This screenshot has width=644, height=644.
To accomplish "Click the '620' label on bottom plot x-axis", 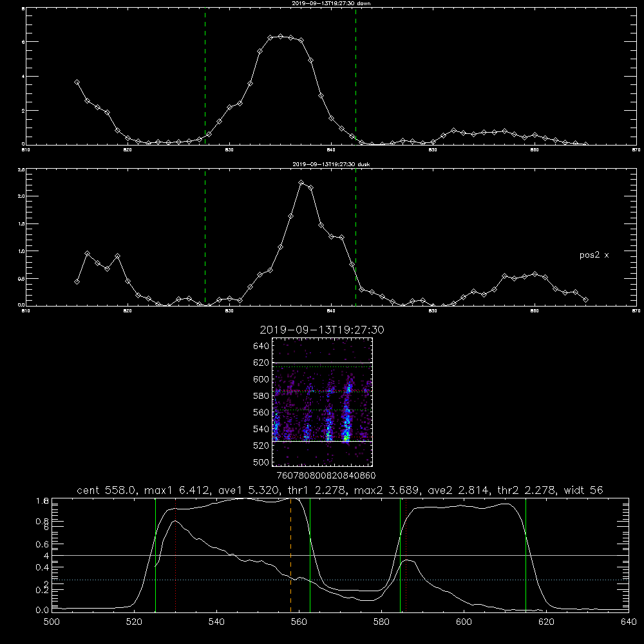I will coord(547,622).
